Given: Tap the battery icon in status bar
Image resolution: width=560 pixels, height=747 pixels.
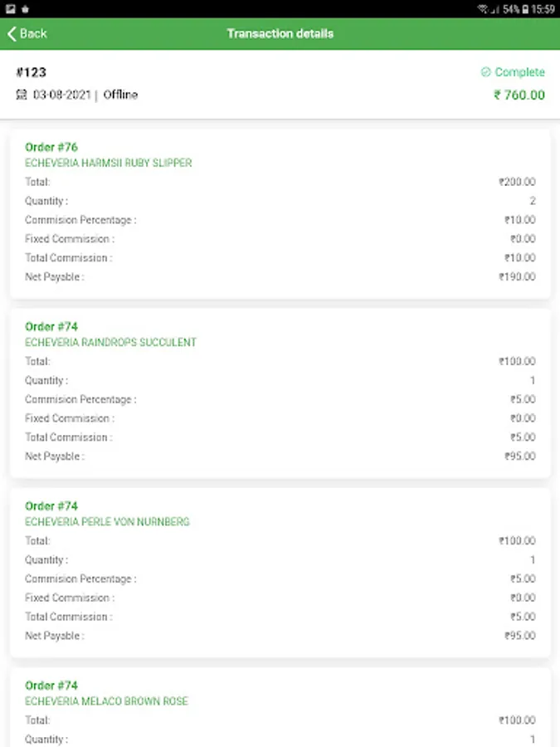Looking at the screenshot, I should coord(525,8).
